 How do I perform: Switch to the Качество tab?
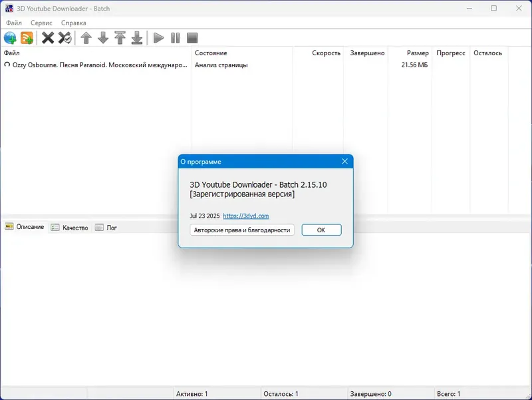[70, 228]
